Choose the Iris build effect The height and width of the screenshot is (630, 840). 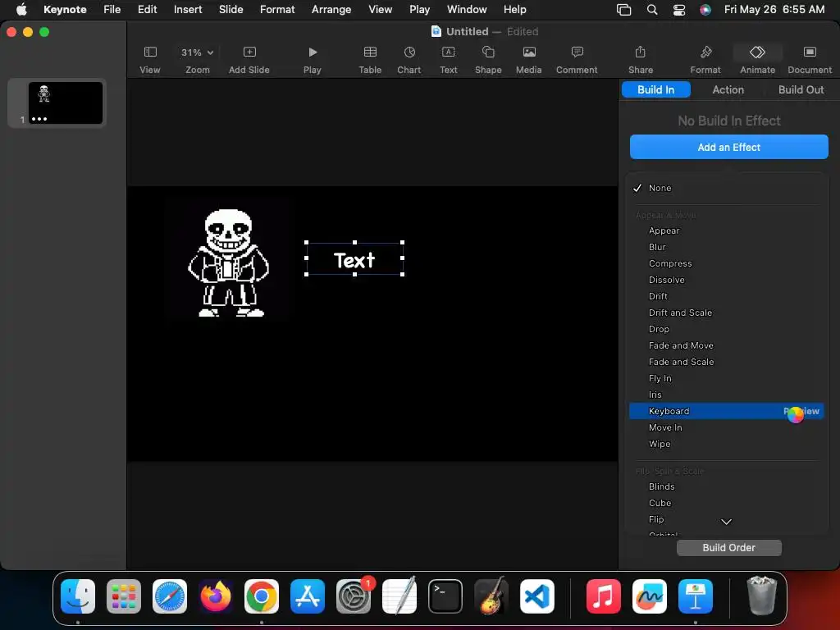tap(726, 395)
